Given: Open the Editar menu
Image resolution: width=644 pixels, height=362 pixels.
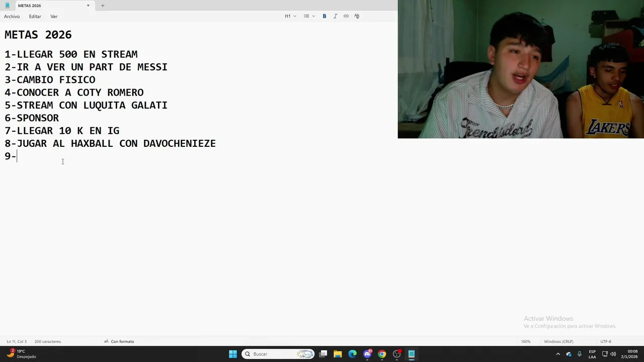Looking at the screenshot, I should (35, 17).
